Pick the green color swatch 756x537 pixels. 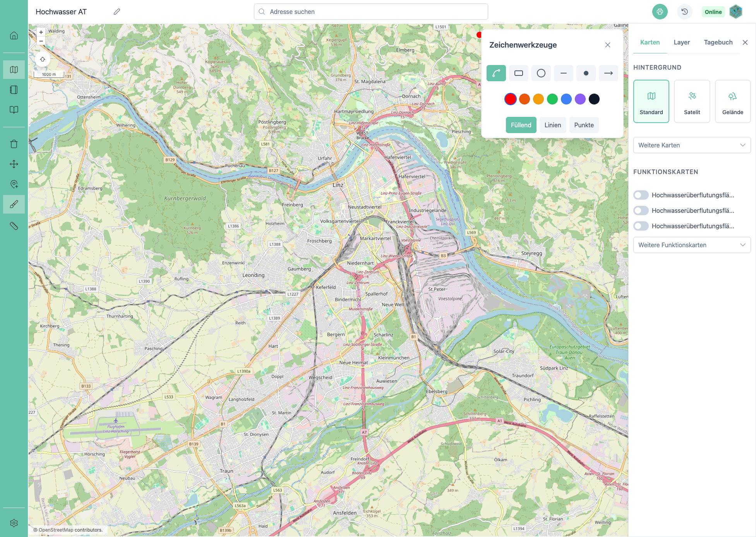552,99
